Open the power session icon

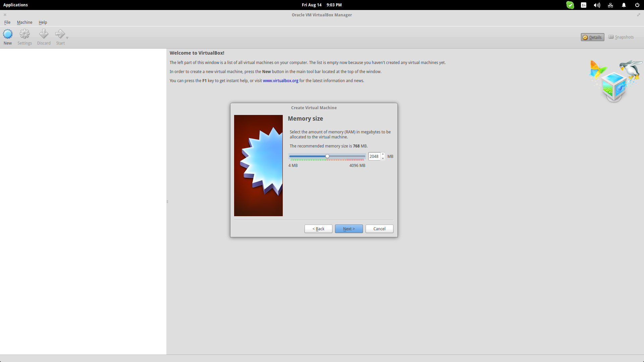pos(637,5)
